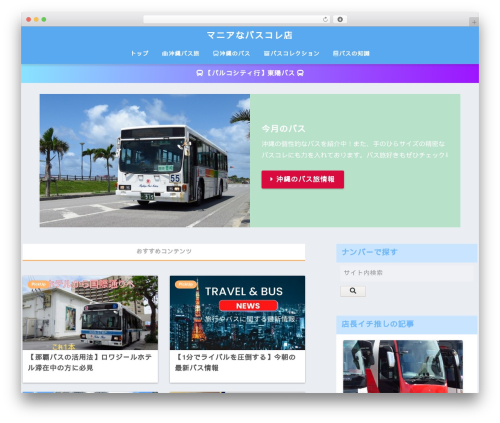Click the bus icon right of banner text

pos(300,73)
